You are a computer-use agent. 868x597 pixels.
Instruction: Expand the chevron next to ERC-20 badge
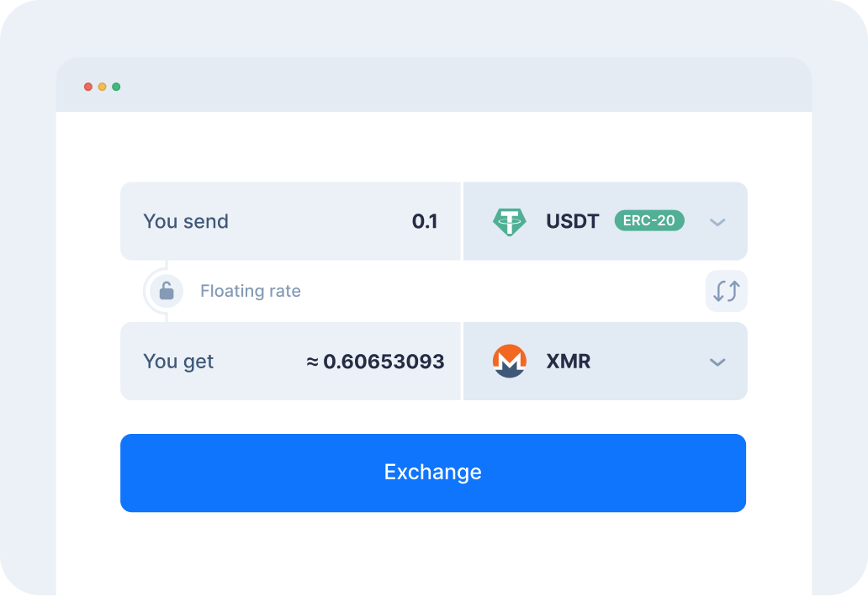point(717,221)
